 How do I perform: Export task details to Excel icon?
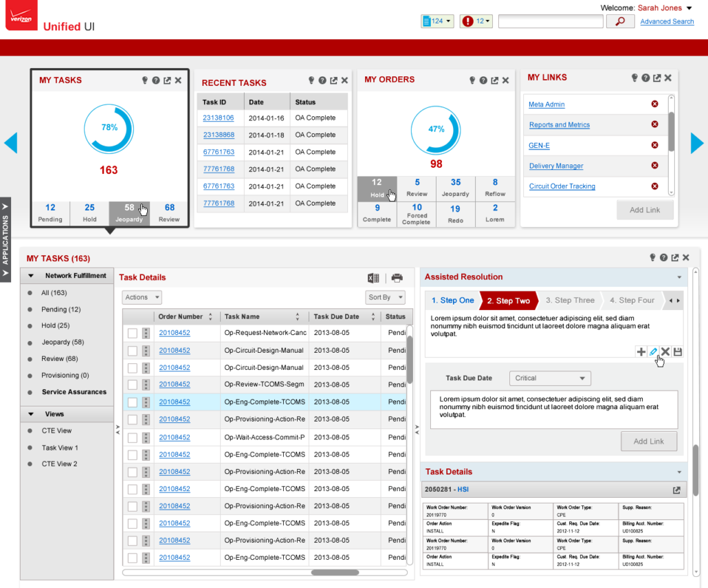click(373, 278)
